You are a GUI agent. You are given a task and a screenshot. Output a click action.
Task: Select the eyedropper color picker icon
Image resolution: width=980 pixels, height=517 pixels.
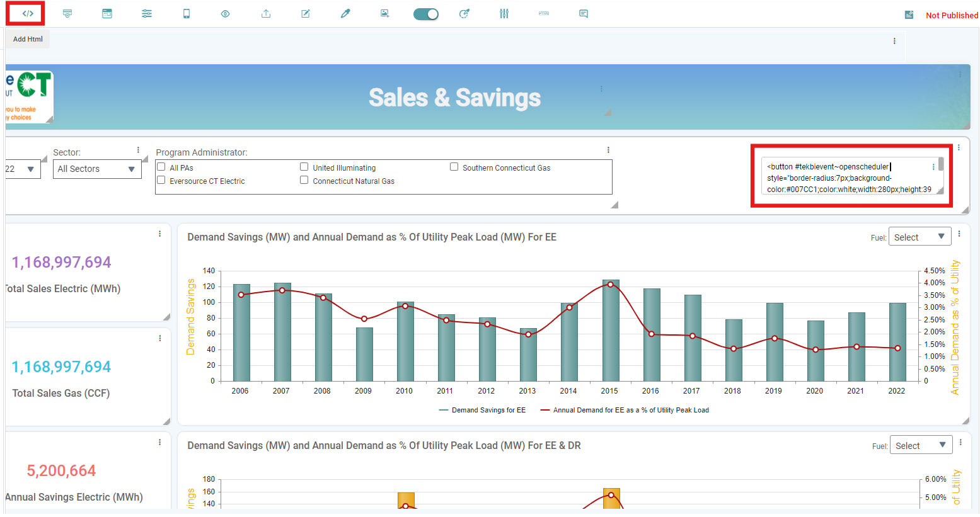click(345, 14)
